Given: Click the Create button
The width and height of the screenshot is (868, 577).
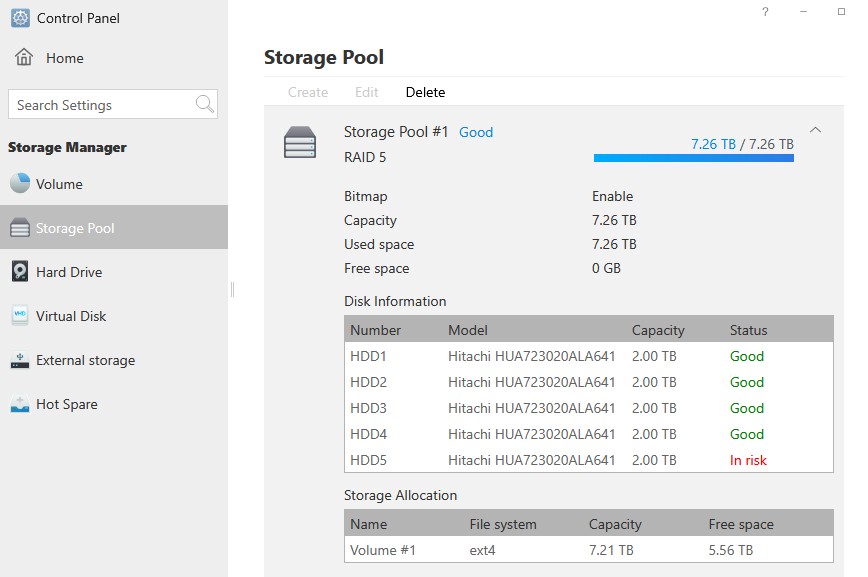Looking at the screenshot, I should click(308, 92).
